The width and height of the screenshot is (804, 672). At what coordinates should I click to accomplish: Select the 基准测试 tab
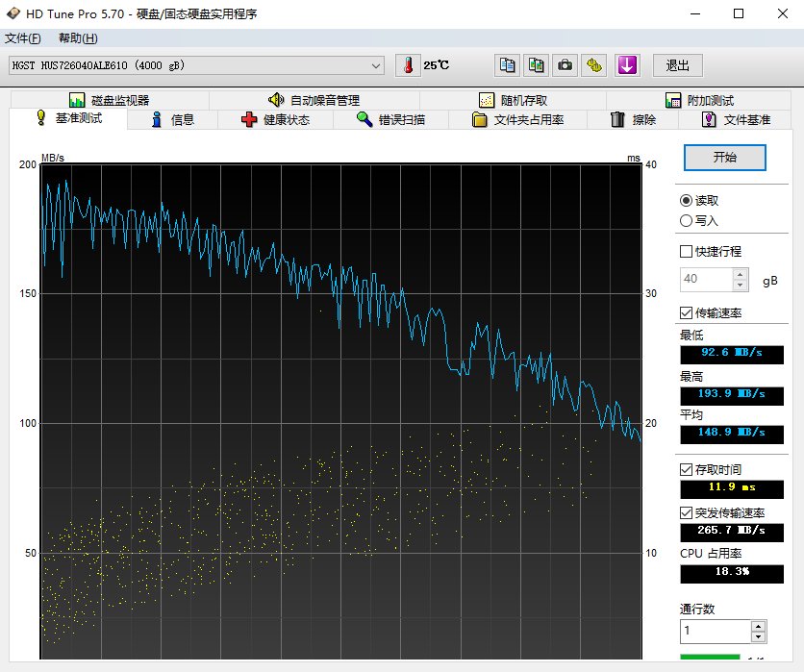tap(68, 118)
